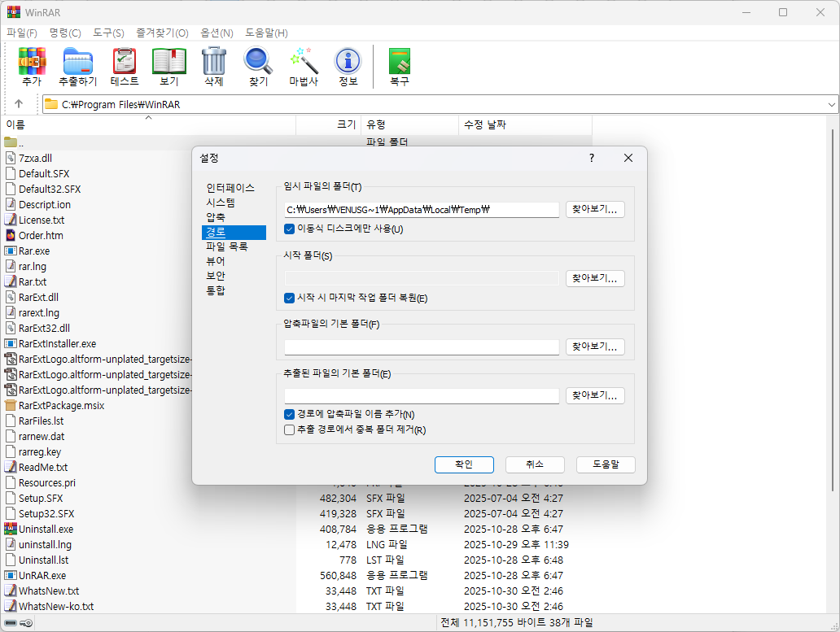Screen dimensions: 840x632
Task: Go up one folder with arrow icon
Action: point(19,104)
